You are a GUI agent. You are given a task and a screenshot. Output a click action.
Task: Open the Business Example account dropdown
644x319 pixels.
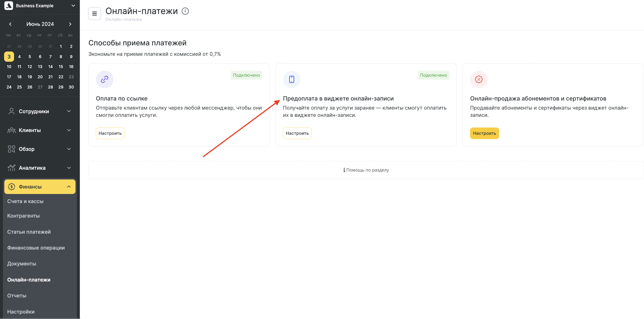tap(73, 5)
